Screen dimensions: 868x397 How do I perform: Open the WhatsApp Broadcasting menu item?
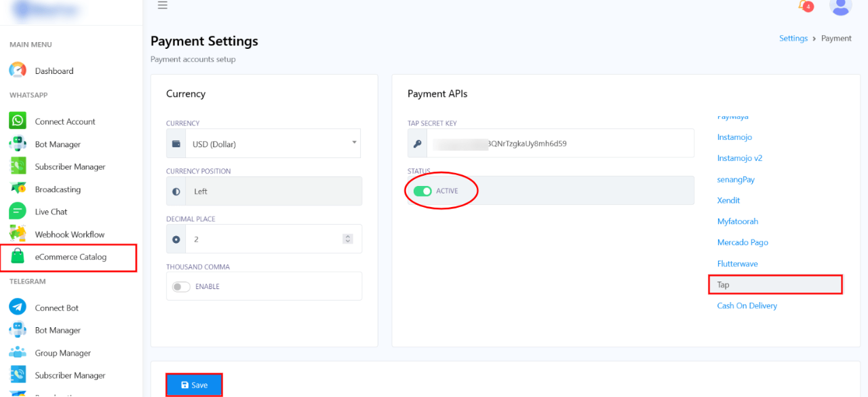pos(58,189)
